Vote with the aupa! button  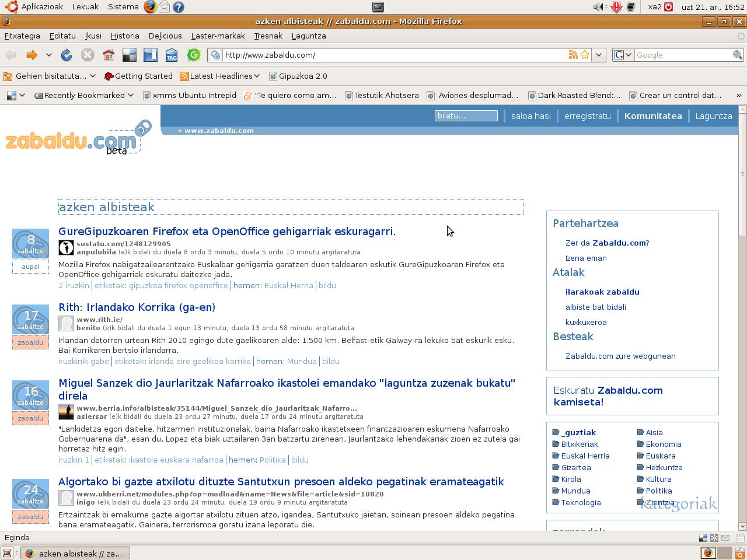[x=30, y=267]
